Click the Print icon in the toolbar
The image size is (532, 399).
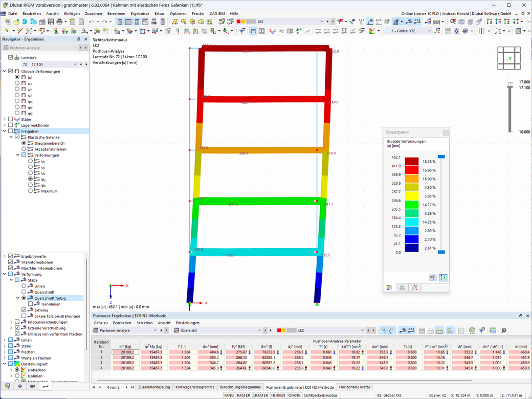point(60,21)
